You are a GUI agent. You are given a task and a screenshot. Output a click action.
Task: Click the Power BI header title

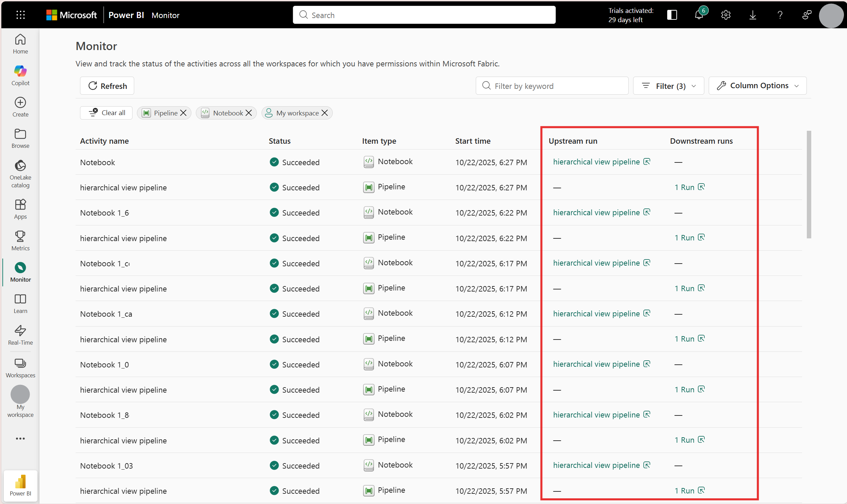pos(126,15)
